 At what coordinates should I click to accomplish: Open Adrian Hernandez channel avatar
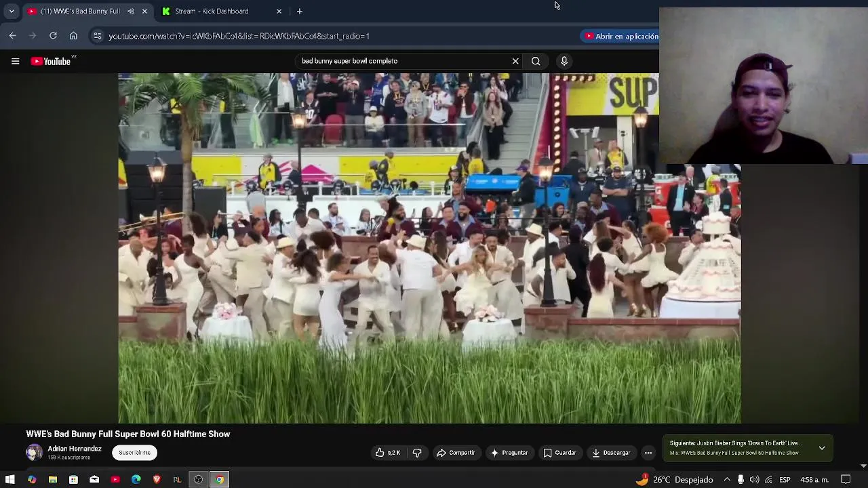(x=34, y=452)
